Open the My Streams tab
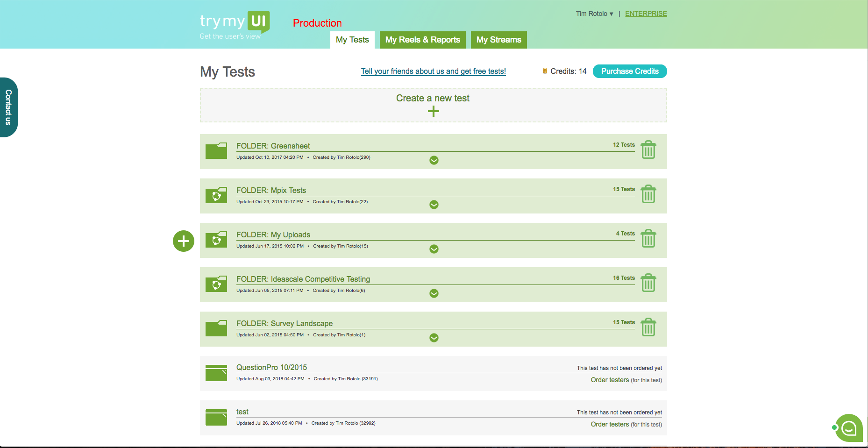 click(498, 40)
